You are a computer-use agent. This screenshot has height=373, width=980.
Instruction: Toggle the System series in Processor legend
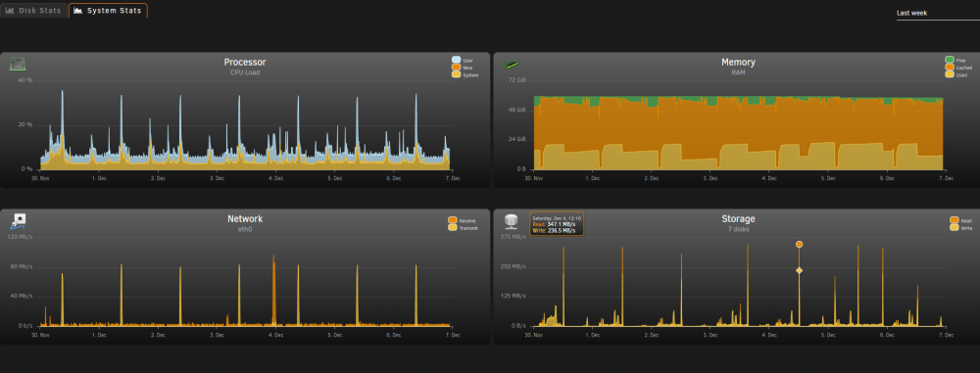[465, 75]
